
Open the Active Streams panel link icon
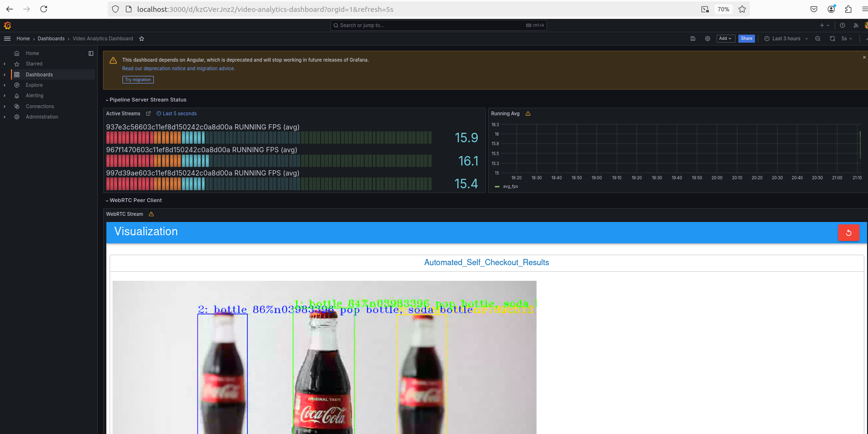click(148, 114)
